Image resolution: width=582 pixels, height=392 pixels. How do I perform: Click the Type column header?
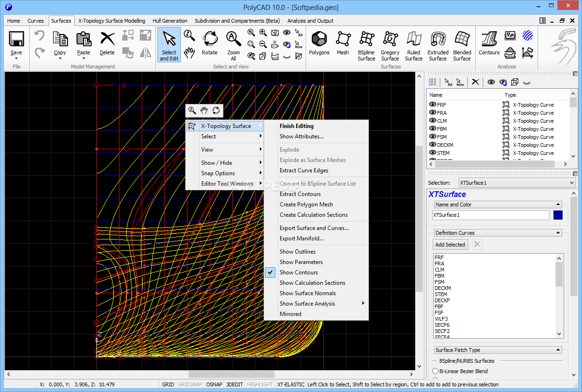(x=535, y=95)
